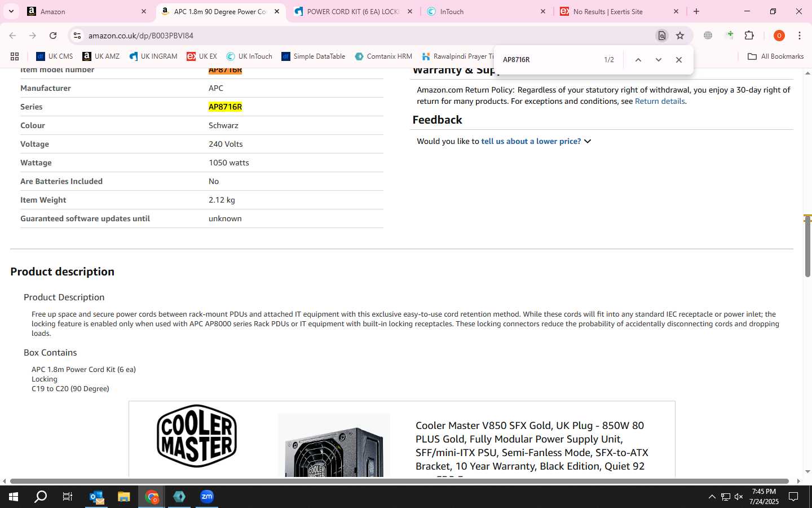Open the Simple DataTable bookmark
Viewport: 812px width, 508px height.
point(314,56)
